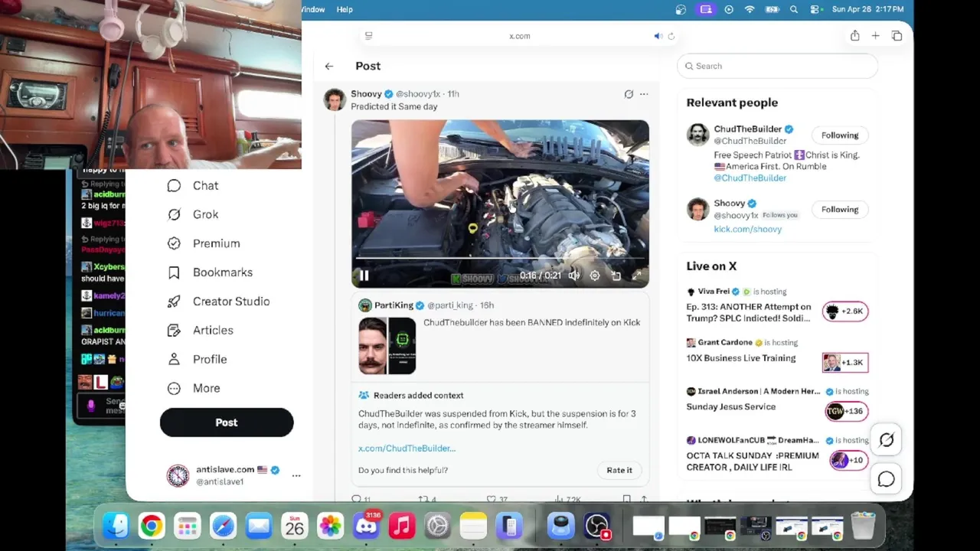
Task: Open Creator Studio in the sidebar
Action: [x=218, y=302]
